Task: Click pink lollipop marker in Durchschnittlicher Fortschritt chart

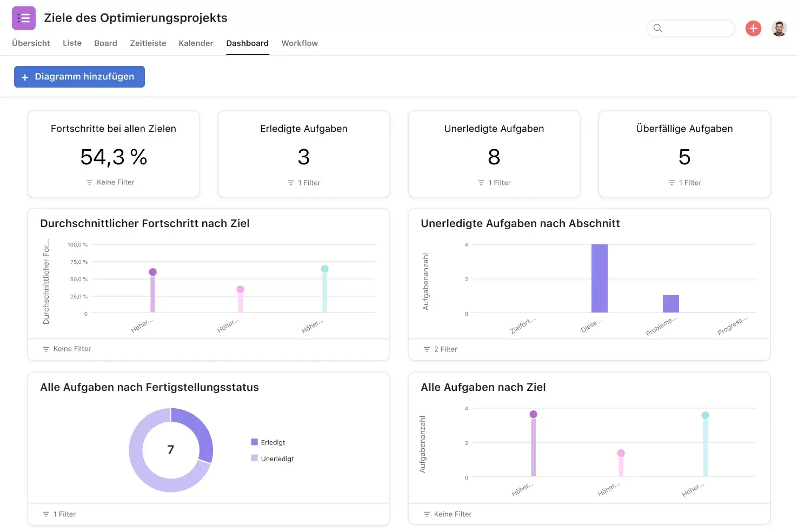Action: pyautogui.click(x=241, y=290)
